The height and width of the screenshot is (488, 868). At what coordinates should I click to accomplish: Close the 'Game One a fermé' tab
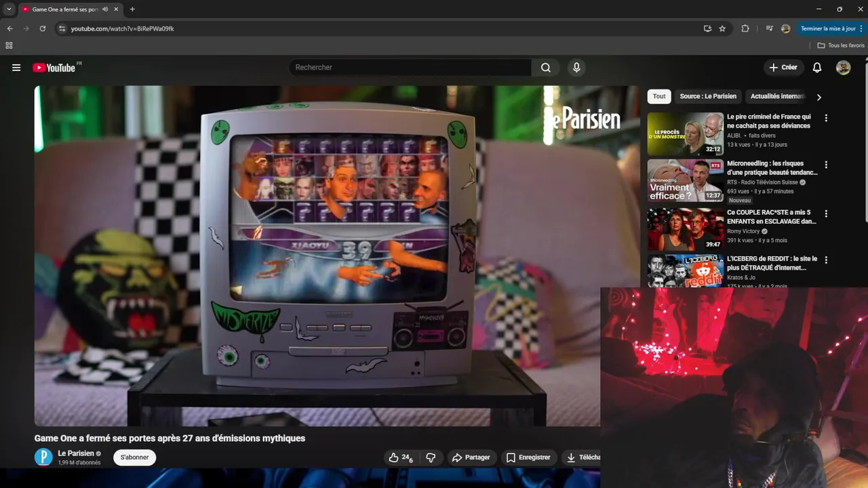click(x=116, y=9)
